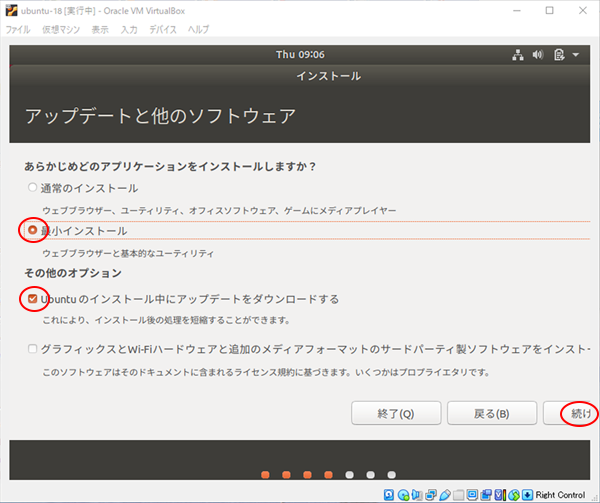Click the アップデートと他のソフトウェア heading
This screenshot has height=503, width=600.
coord(160,116)
